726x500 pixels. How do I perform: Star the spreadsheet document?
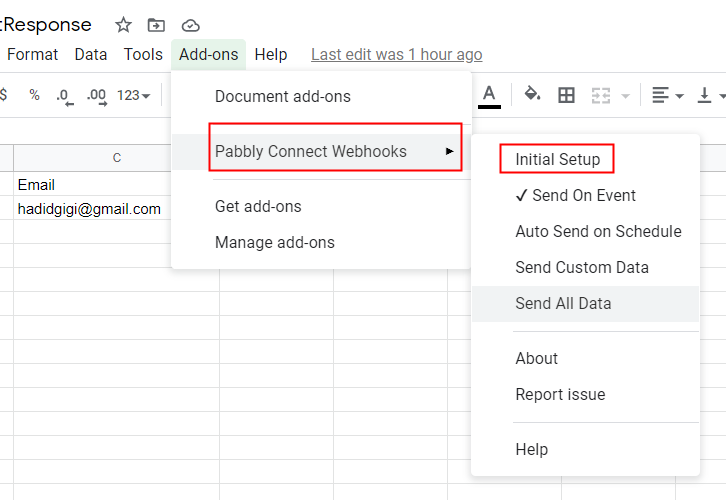123,25
